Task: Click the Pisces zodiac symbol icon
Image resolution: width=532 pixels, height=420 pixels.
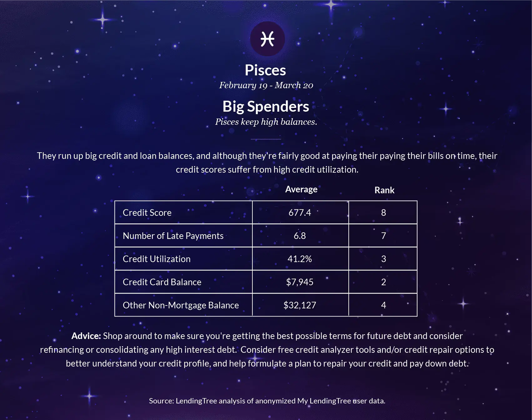Action: (x=267, y=39)
